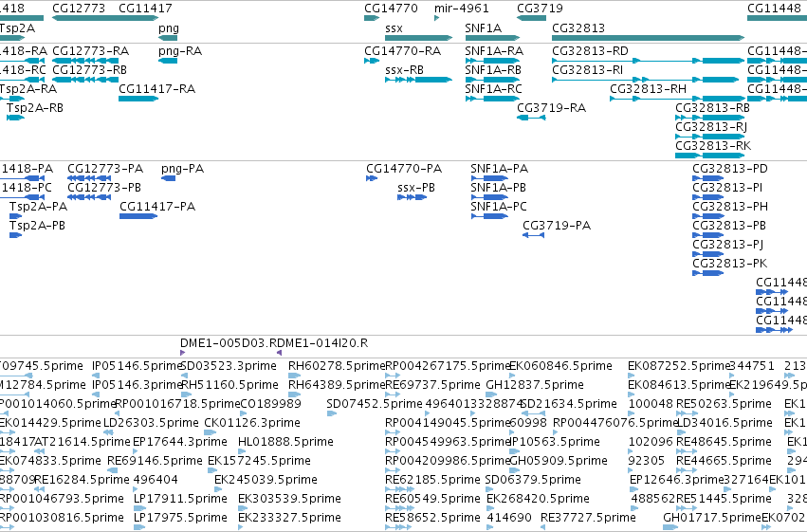Screen dimensions: 807x532
Task: Select EST HL01888.5prime
Action: click(x=285, y=443)
